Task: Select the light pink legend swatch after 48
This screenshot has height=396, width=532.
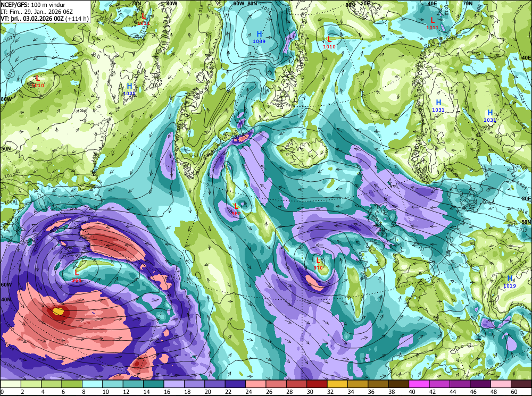Action: pyautogui.click(x=501, y=384)
